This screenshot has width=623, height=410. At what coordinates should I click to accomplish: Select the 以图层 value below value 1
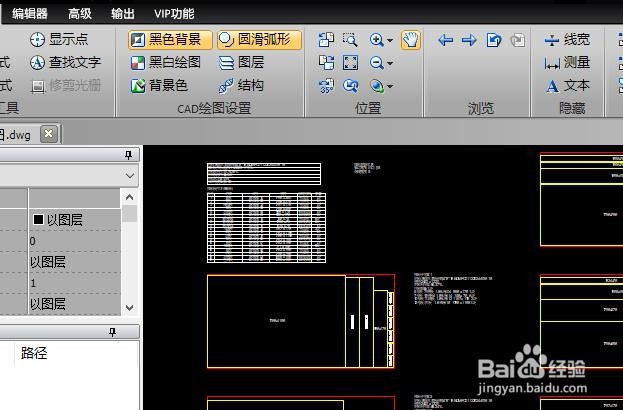point(75,304)
